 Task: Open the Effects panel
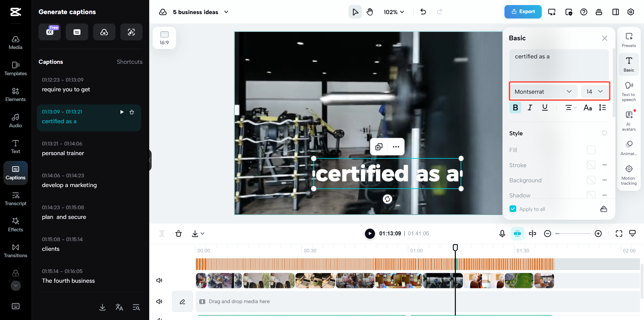[x=15, y=225]
